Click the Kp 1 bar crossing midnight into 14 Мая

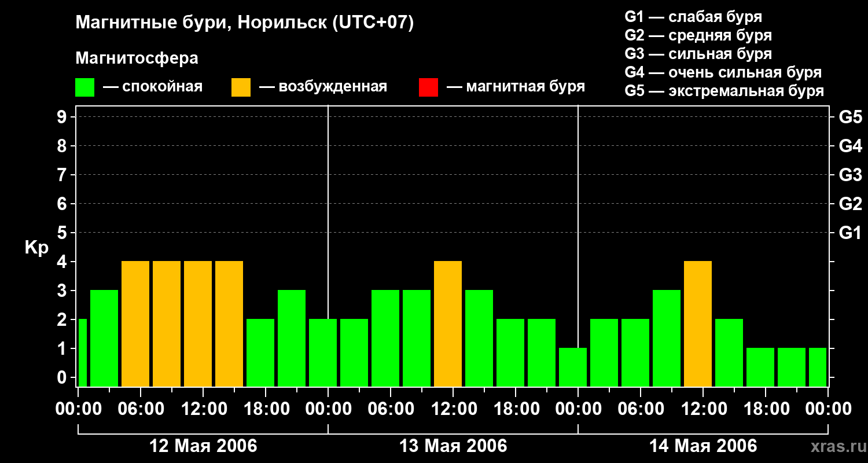573,367
